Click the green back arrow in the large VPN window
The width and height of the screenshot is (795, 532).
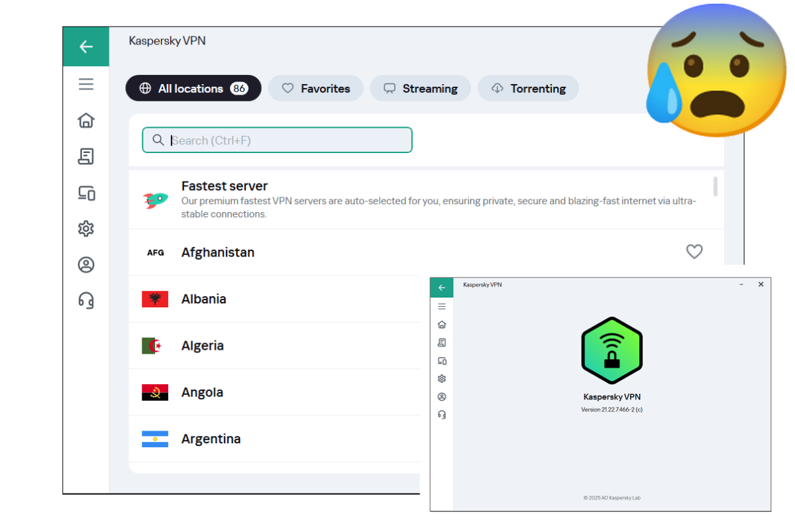coord(85,46)
